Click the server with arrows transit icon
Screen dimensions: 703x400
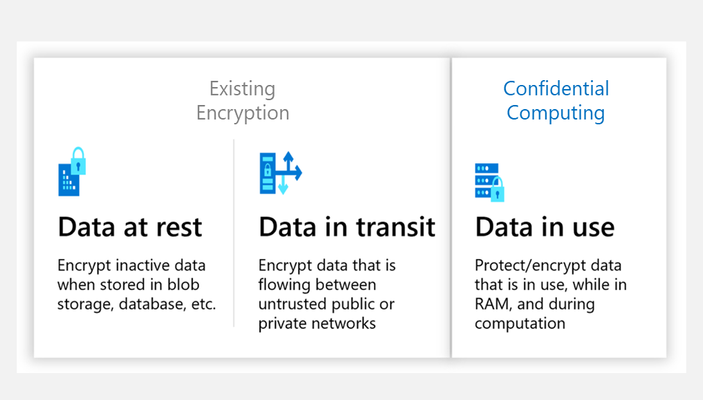(281, 173)
